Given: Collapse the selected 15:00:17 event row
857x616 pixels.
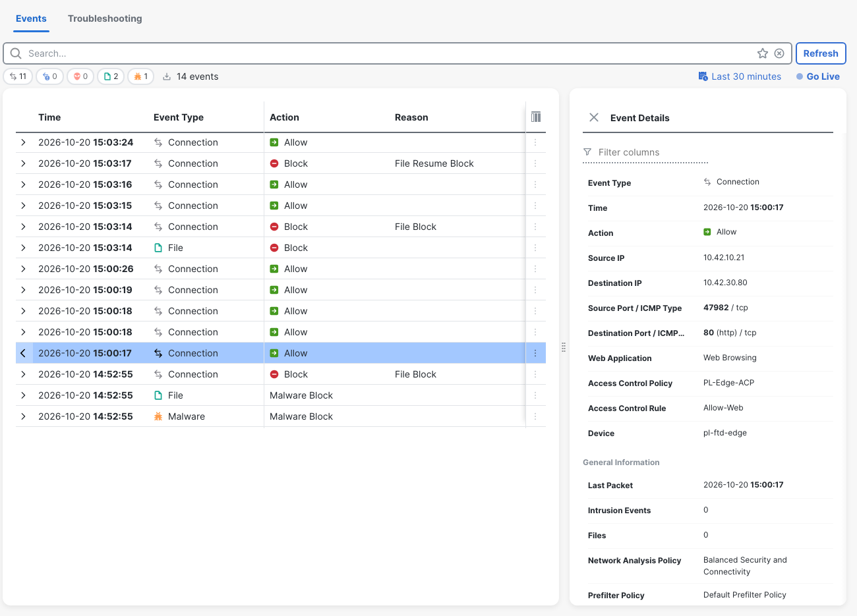Looking at the screenshot, I should [23, 353].
